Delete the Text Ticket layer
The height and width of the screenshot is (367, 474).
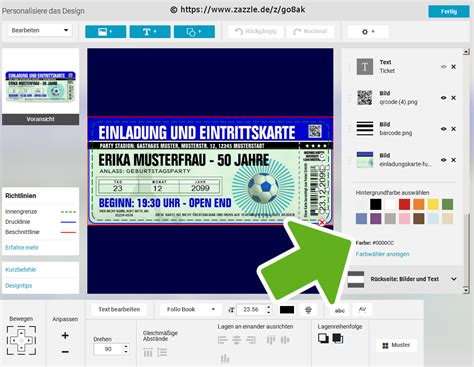click(x=454, y=67)
